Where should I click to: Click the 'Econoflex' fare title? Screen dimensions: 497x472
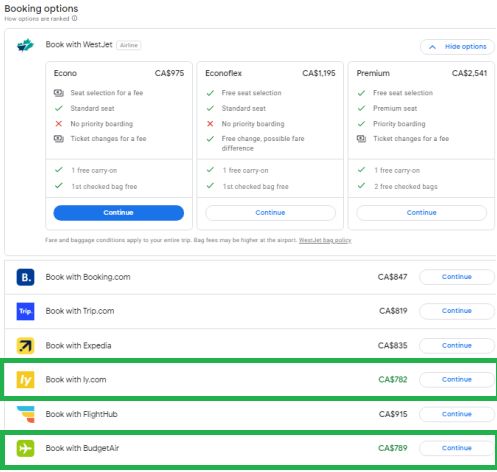tap(223, 73)
